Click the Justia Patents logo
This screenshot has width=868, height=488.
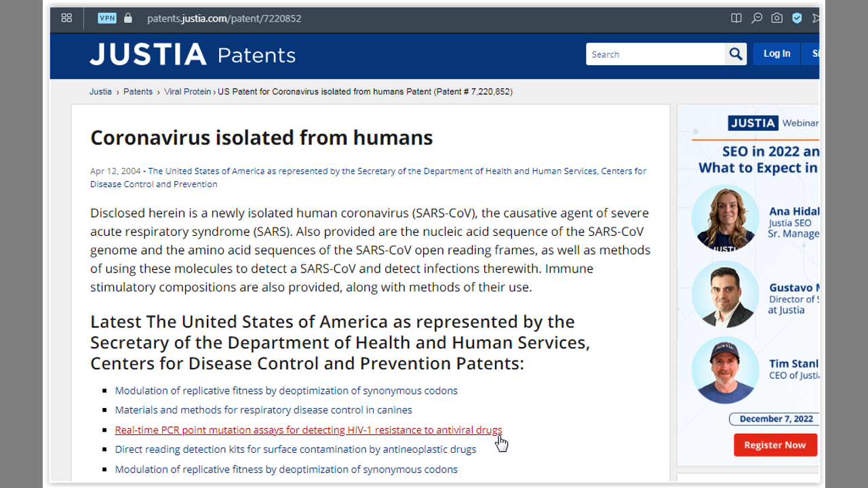(193, 55)
